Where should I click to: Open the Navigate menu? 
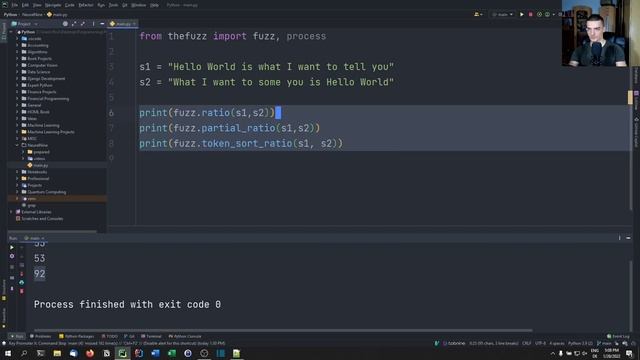coord(53,5)
